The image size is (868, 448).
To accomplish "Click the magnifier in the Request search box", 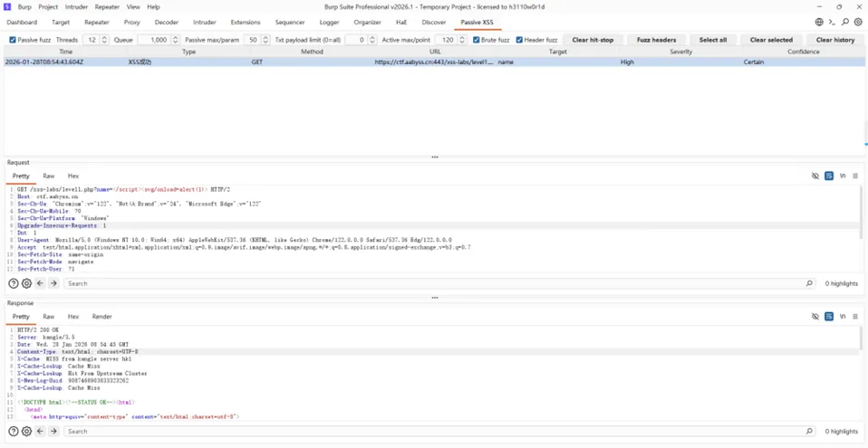I will point(809,283).
